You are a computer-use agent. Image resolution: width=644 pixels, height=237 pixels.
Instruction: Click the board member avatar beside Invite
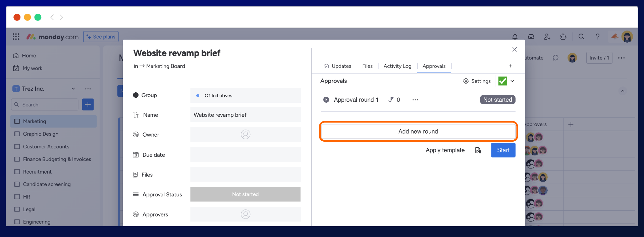572,58
